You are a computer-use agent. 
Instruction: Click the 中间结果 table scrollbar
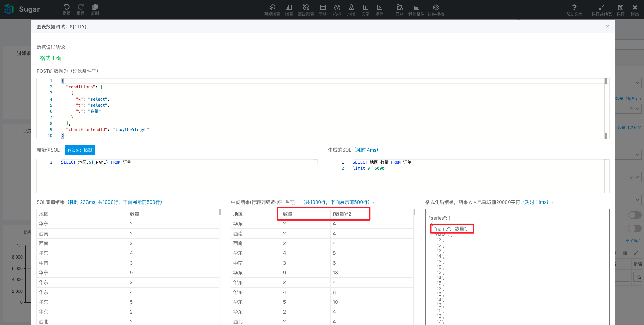pos(414,212)
